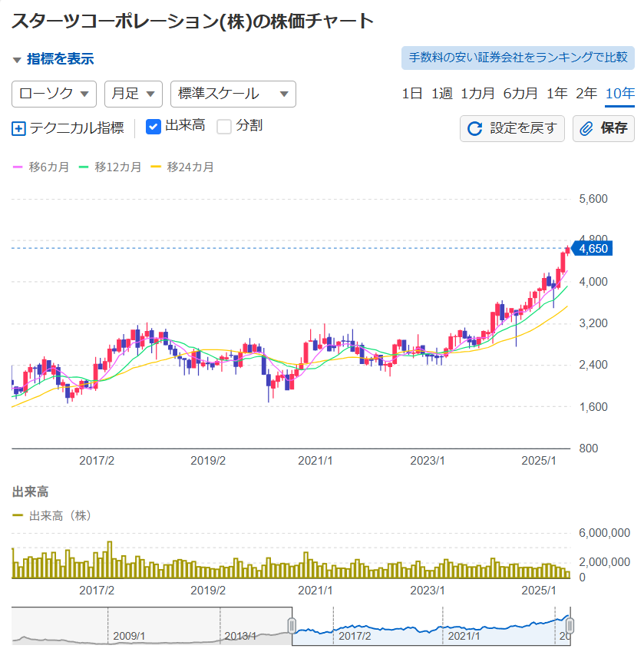Click the 4,000 price axis label
This screenshot has height=652, width=644.
coord(593,282)
